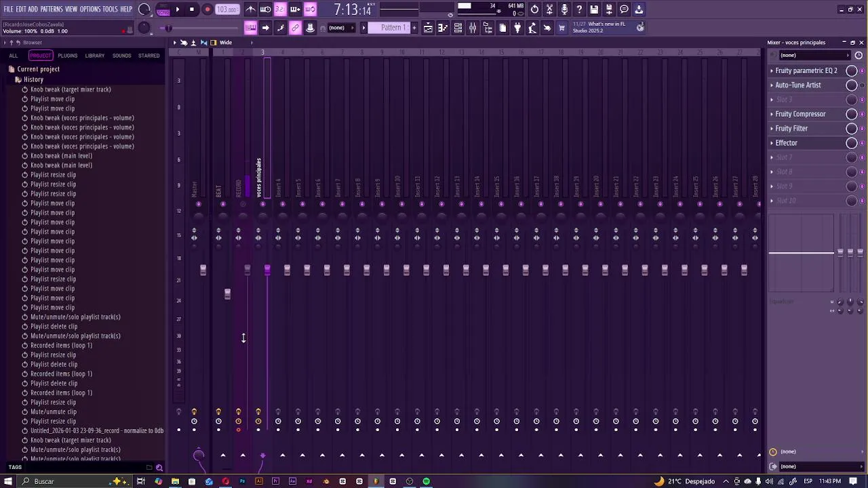Open Spotify from the Windows taskbar
This screenshot has width=868, height=488.
pos(426,481)
